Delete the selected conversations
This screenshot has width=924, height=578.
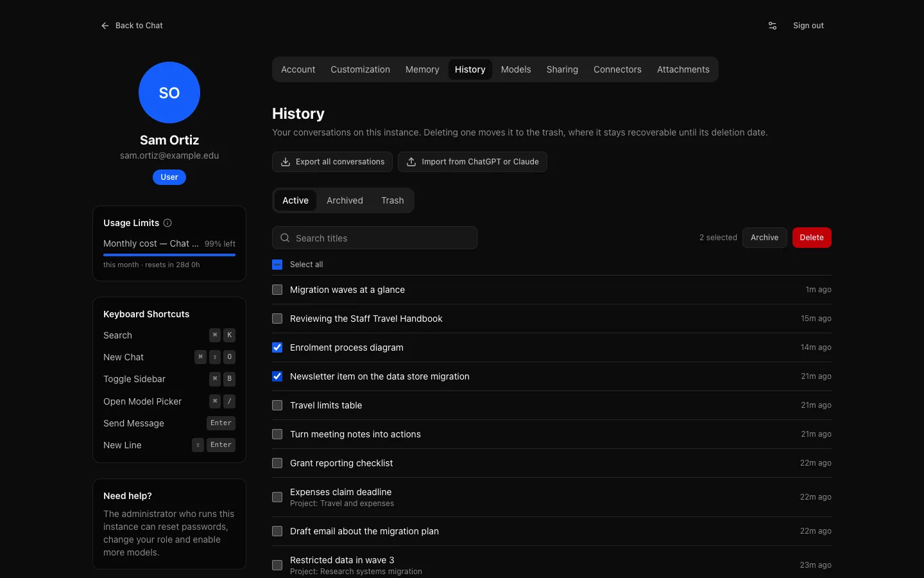click(812, 238)
